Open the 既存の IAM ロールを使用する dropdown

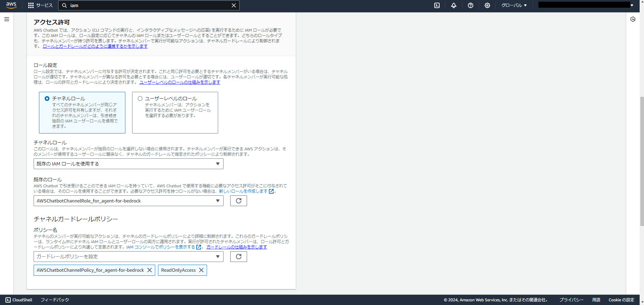[x=128, y=164]
